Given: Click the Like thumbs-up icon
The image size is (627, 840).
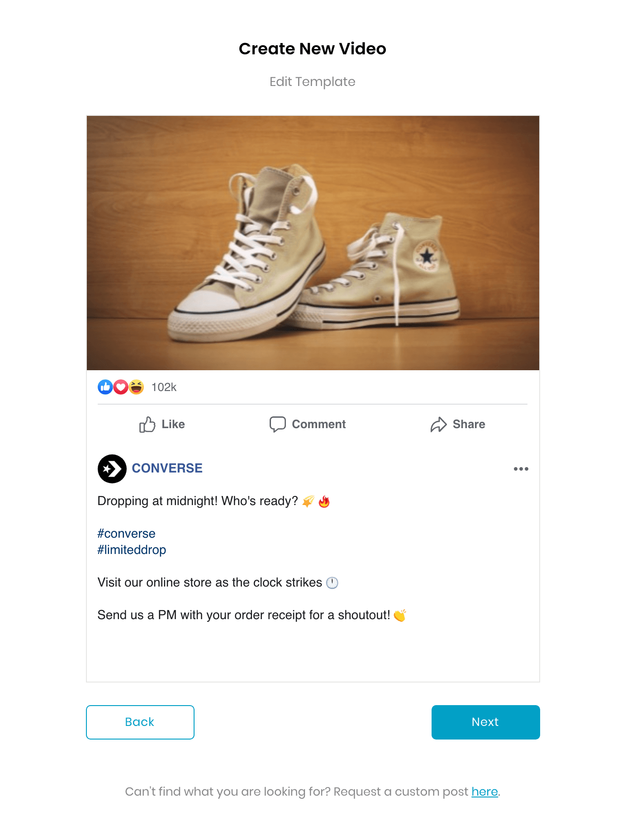Looking at the screenshot, I should coord(148,424).
